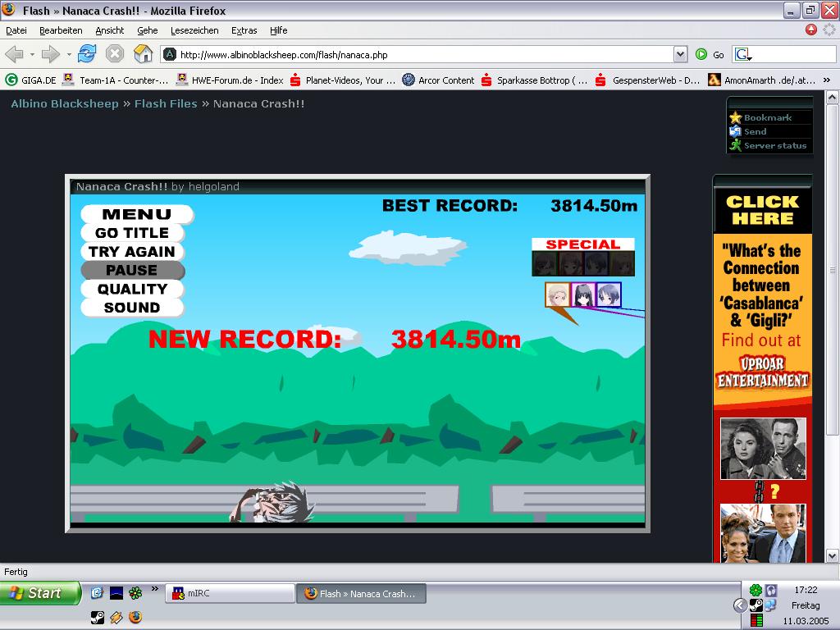
Task: Open the Home page icon
Action: coord(143,53)
